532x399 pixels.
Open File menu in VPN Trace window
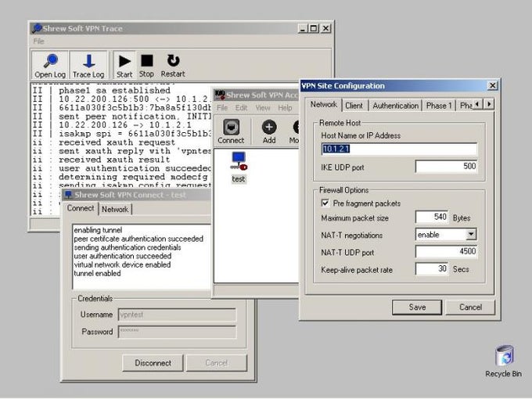38,41
